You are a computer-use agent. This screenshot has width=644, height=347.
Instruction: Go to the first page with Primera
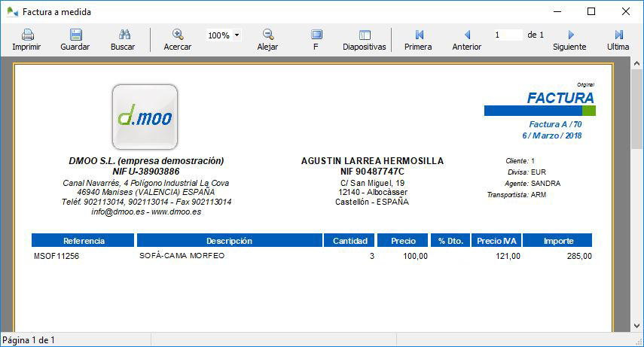[419, 35]
